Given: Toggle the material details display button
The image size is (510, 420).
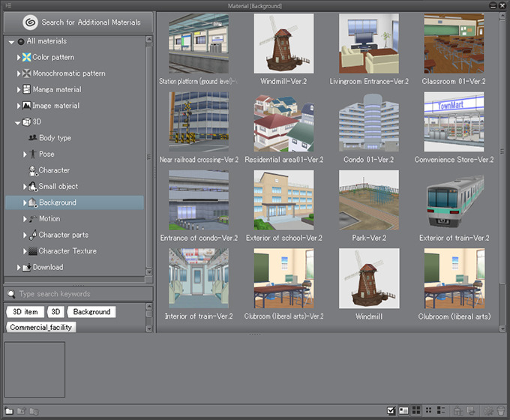Looking at the screenshot, I should coord(403,410).
